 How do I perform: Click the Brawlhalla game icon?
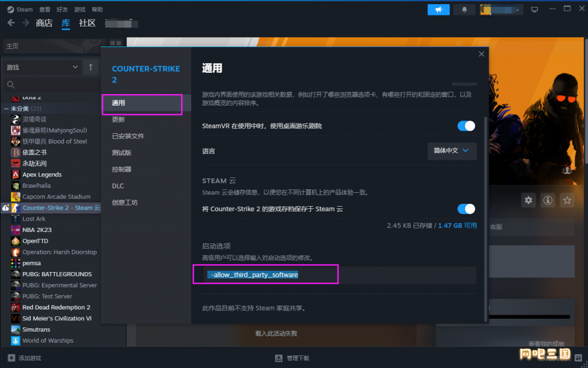coord(16,185)
